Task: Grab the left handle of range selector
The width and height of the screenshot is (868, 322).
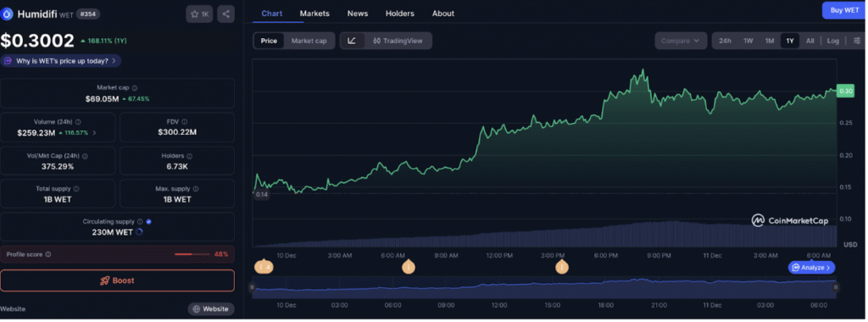Action: point(252,287)
